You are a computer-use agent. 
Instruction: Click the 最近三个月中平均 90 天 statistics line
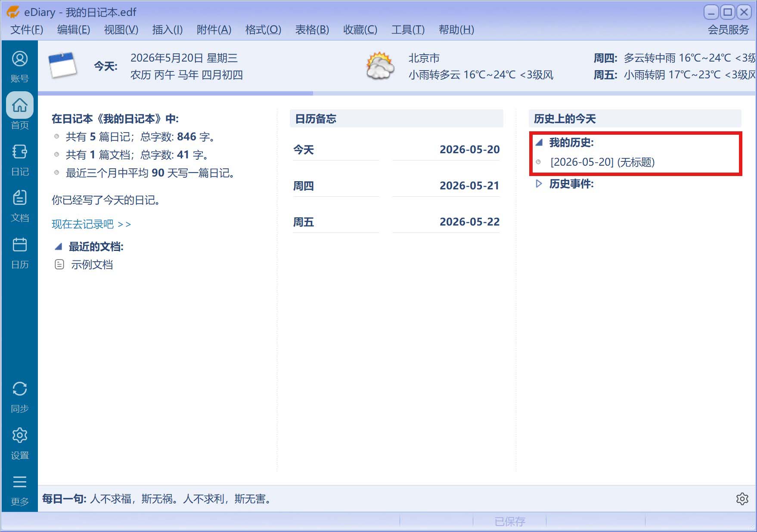click(150, 173)
